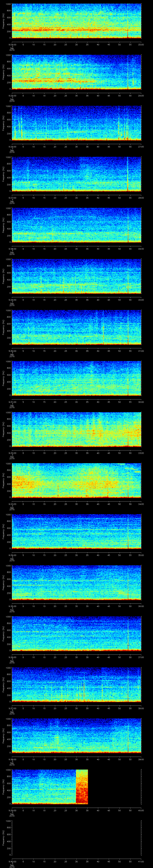Viewport: 153px width, 868px height.
Task: Click the 29:00 end time label
Action: coord(141,249)
